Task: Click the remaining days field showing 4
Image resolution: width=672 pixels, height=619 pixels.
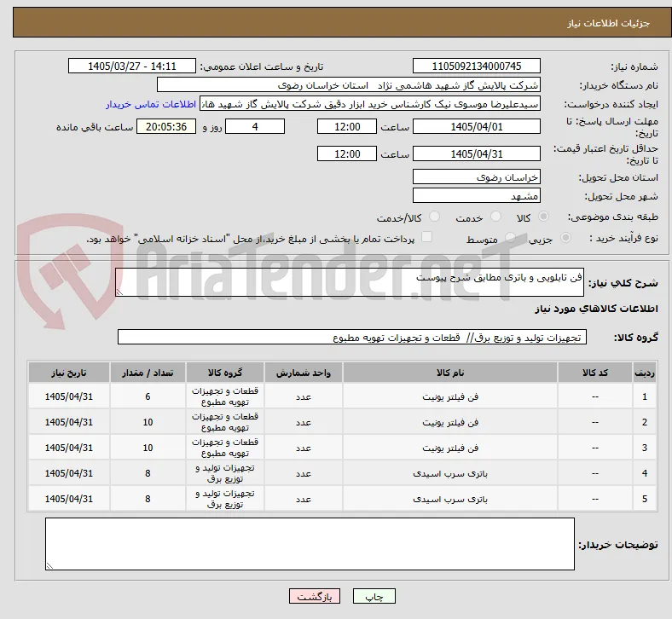Action: (x=255, y=126)
